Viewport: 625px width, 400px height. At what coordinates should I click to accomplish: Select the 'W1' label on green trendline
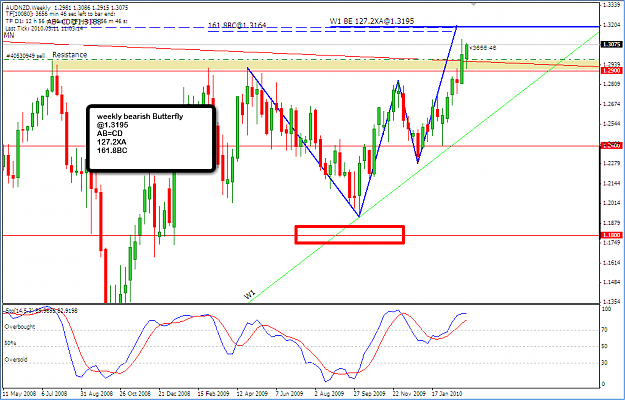tap(250, 295)
